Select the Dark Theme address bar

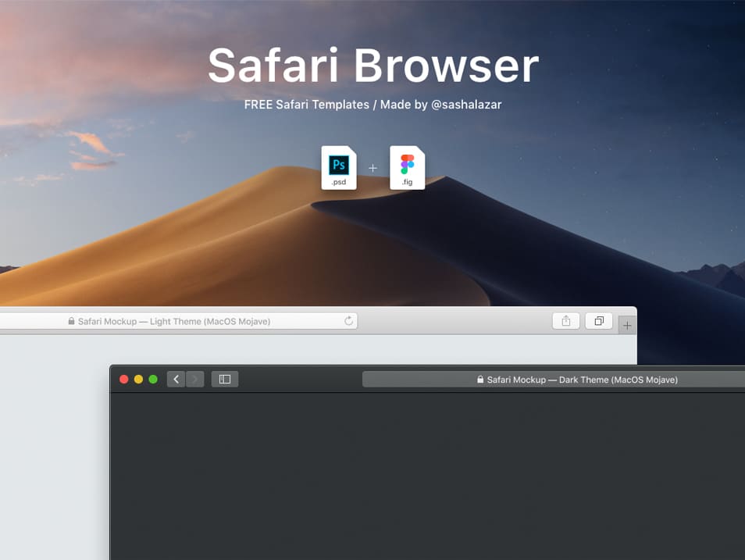click(578, 380)
